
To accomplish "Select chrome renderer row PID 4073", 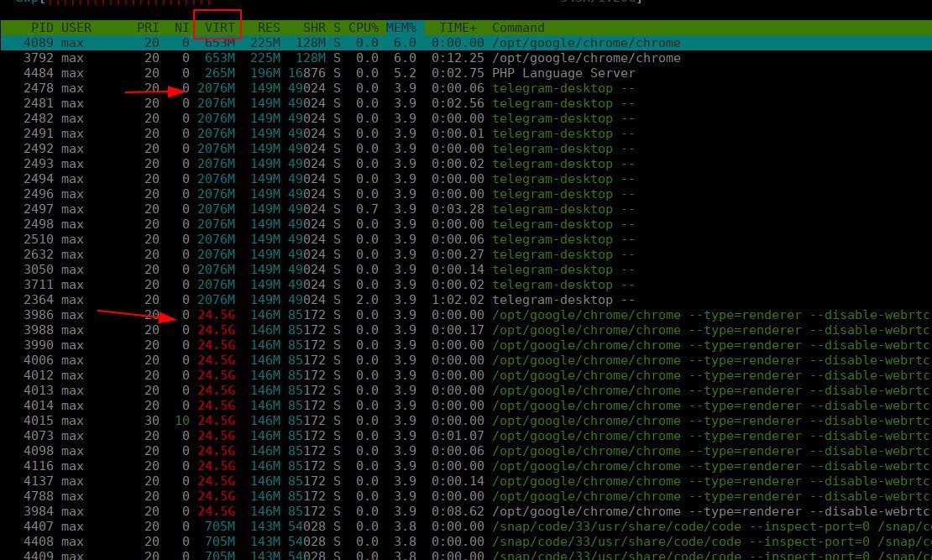I will (x=466, y=436).
